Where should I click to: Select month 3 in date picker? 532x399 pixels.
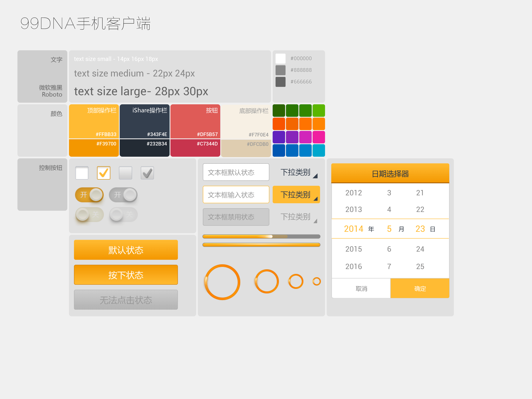[389, 193]
